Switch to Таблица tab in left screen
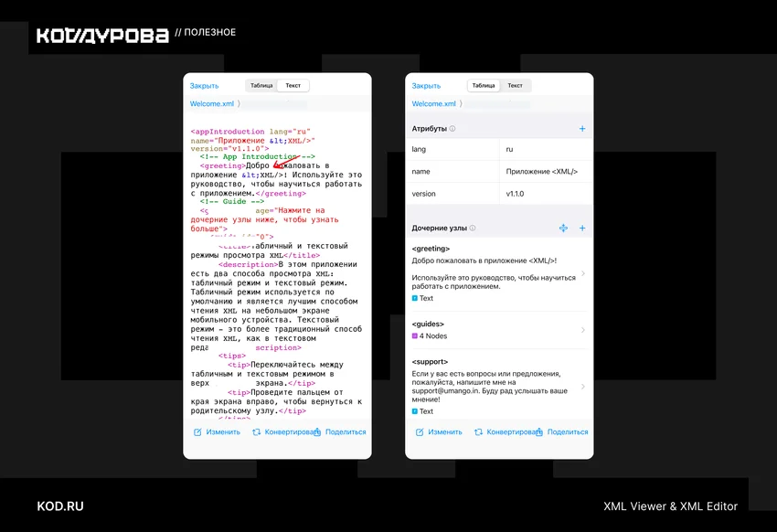Image resolution: width=777 pixels, height=532 pixels. click(261, 86)
